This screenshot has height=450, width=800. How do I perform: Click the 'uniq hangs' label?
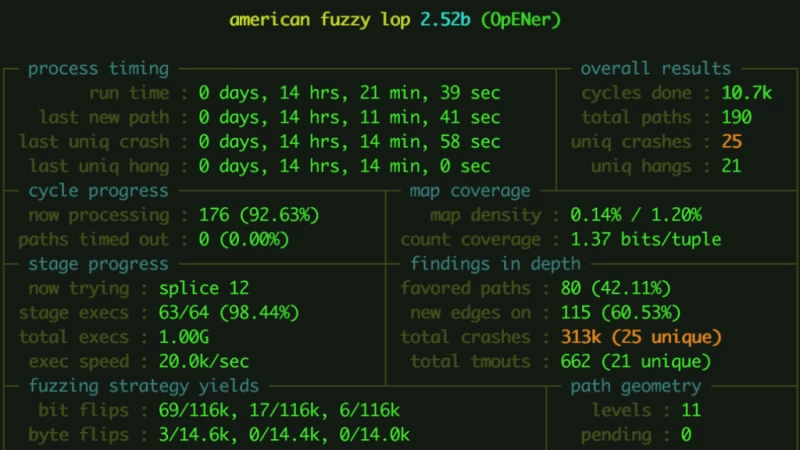tap(641, 166)
